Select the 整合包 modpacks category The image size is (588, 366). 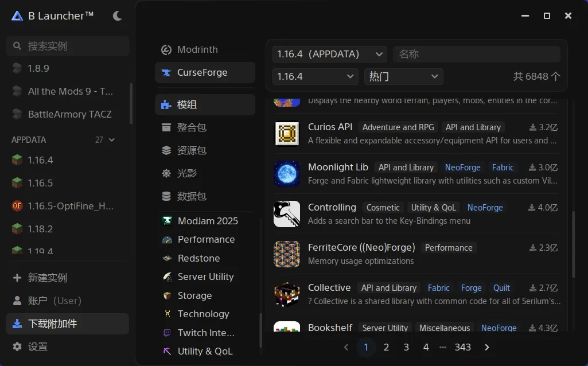pos(205,127)
